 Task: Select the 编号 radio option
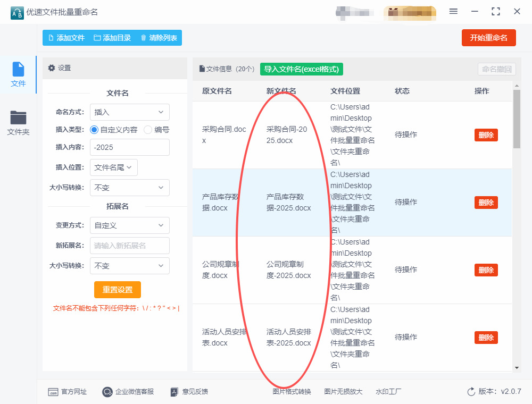(x=148, y=130)
